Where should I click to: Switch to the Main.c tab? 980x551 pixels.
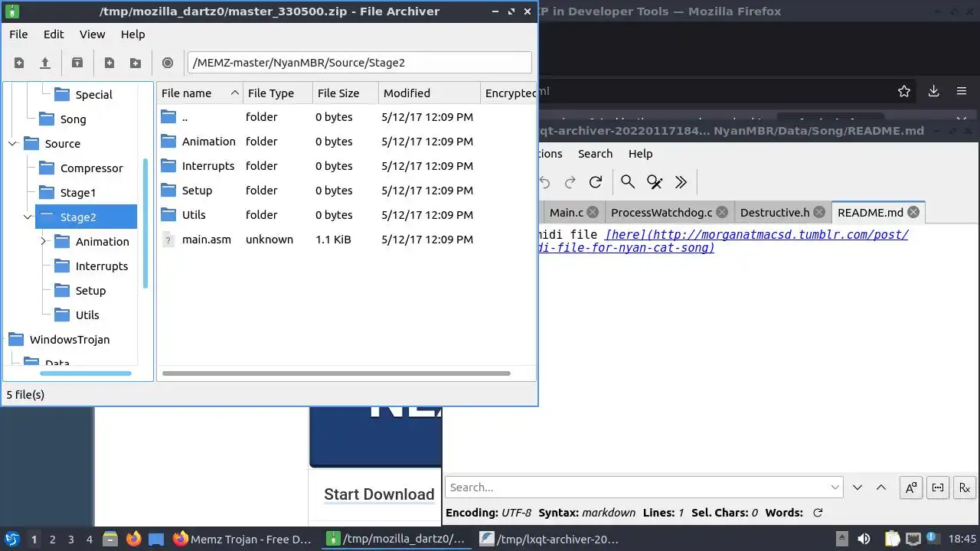[566, 213]
